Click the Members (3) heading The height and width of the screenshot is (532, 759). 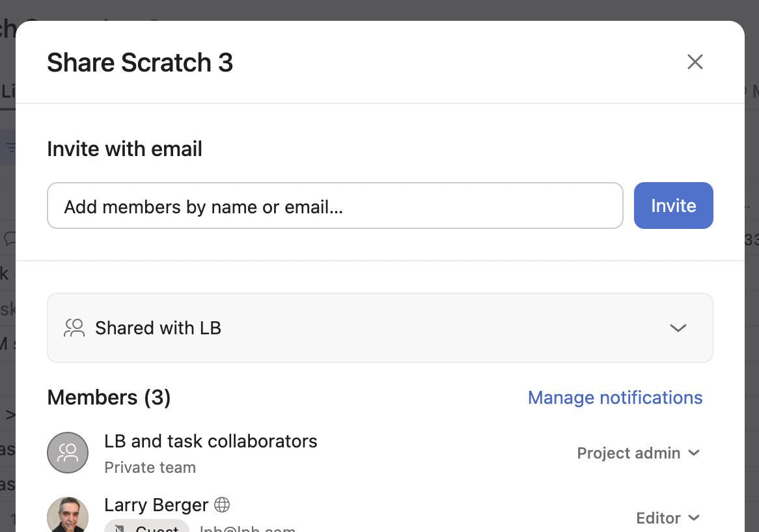coord(109,397)
